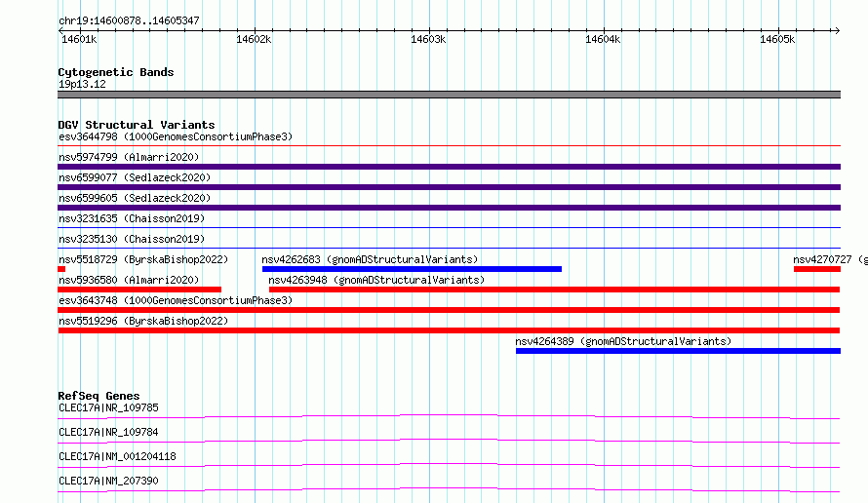Select the gray 19p13.12 cytogenetic band bar
The image size is (868, 503).
449,95
